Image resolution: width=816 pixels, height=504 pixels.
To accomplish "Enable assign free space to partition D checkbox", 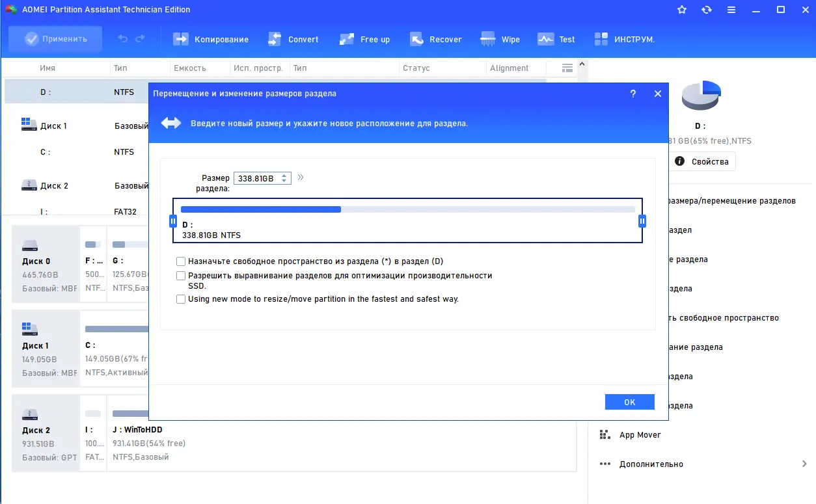I will click(x=181, y=261).
